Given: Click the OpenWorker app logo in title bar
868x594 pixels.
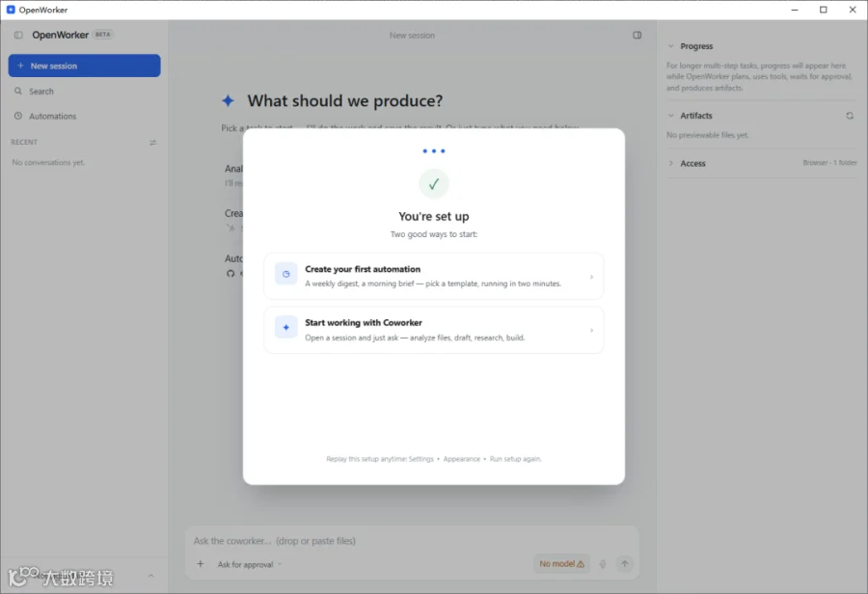Looking at the screenshot, I should (11, 10).
